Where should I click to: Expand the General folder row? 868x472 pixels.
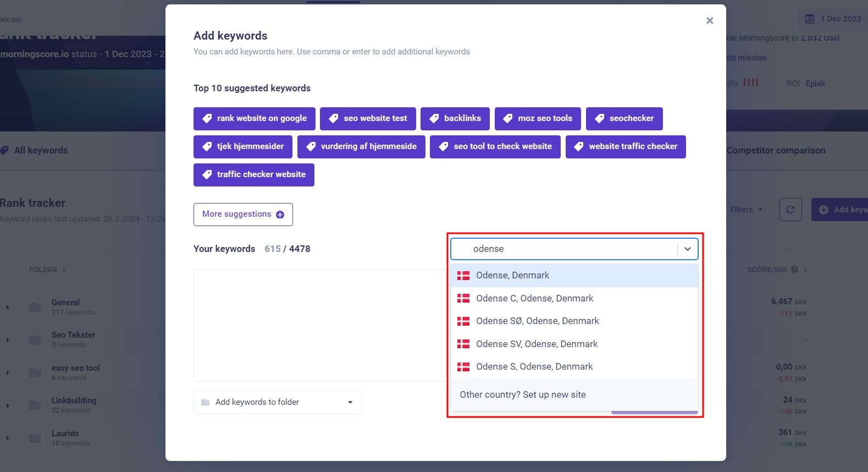pyautogui.click(x=8, y=307)
